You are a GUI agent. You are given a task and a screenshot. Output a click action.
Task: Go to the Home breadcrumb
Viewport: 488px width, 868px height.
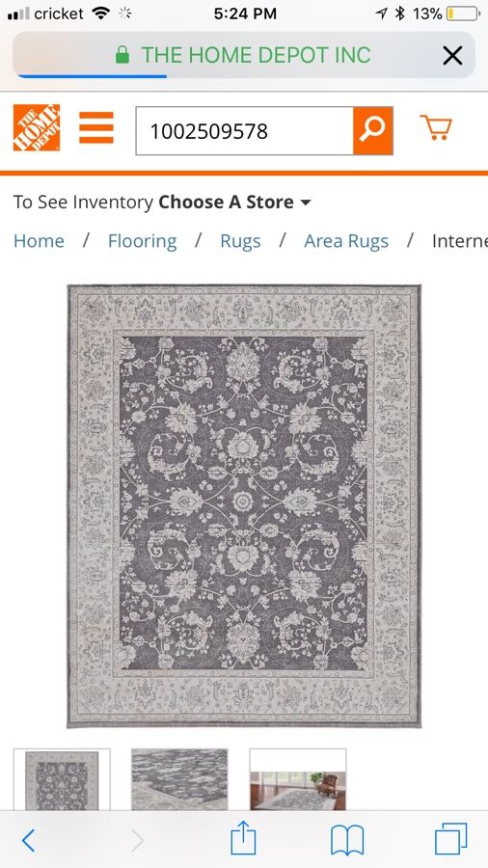39,241
